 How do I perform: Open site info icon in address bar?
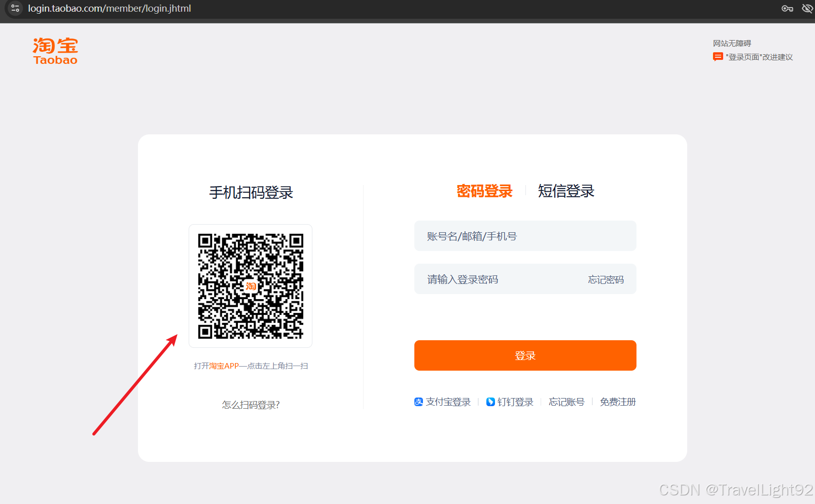click(x=15, y=8)
